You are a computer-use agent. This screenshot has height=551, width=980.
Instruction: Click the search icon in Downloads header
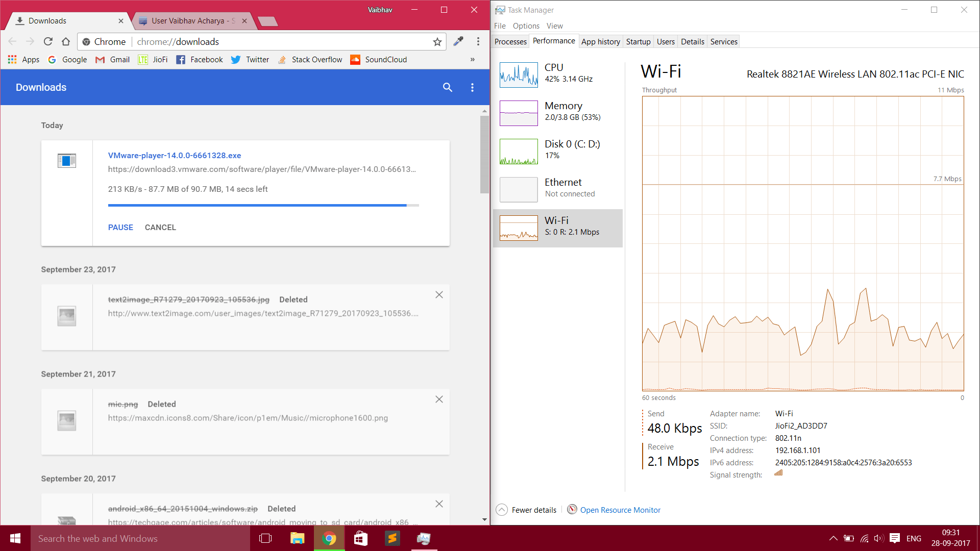point(447,87)
